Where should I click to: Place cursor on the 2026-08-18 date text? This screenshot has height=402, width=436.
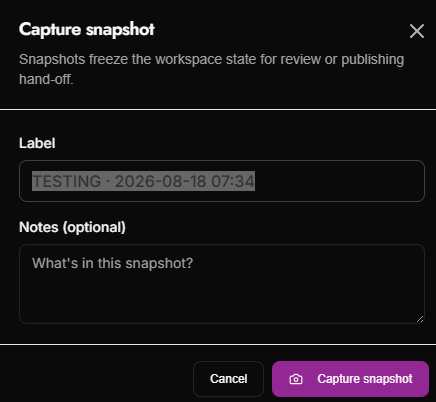click(x=161, y=181)
